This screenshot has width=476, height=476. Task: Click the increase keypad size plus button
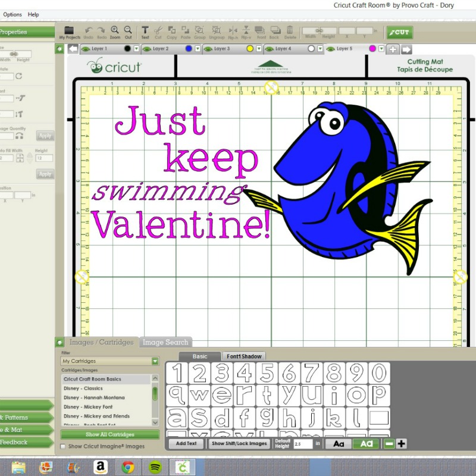point(401,444)
